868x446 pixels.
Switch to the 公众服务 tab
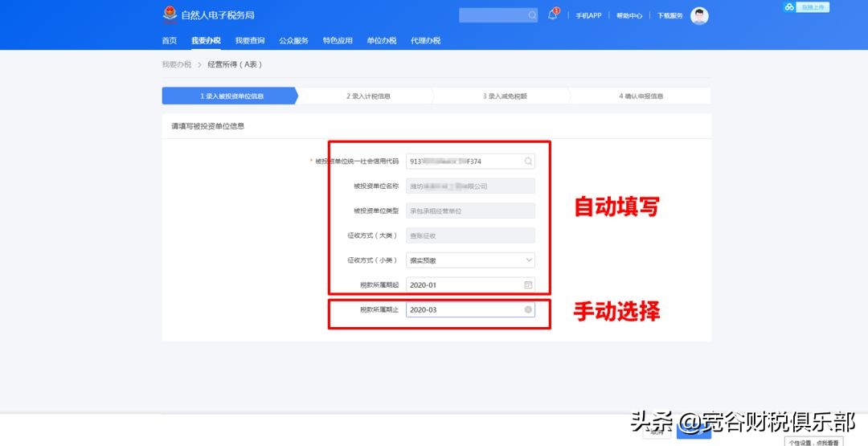pos(293,40)
